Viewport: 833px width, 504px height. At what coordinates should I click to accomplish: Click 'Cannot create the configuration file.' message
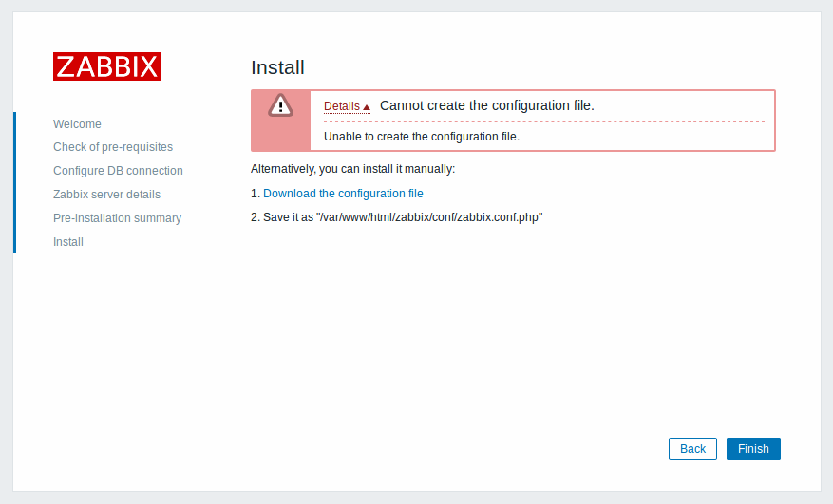point(487,105)
